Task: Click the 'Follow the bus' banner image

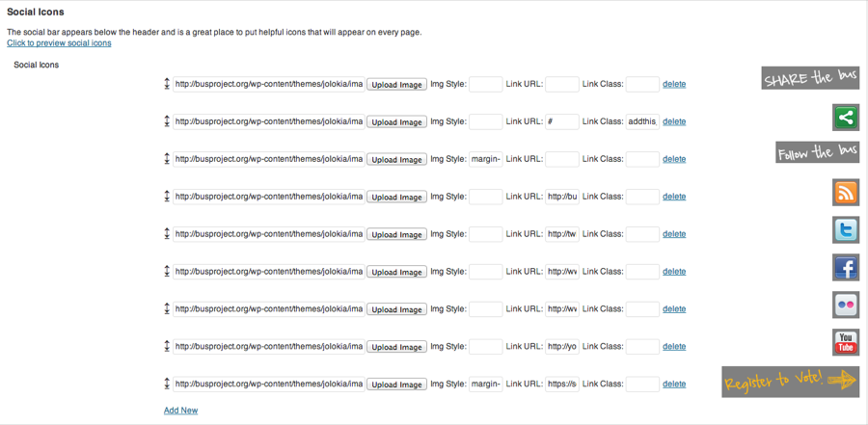Action: (x=817, y=152)
